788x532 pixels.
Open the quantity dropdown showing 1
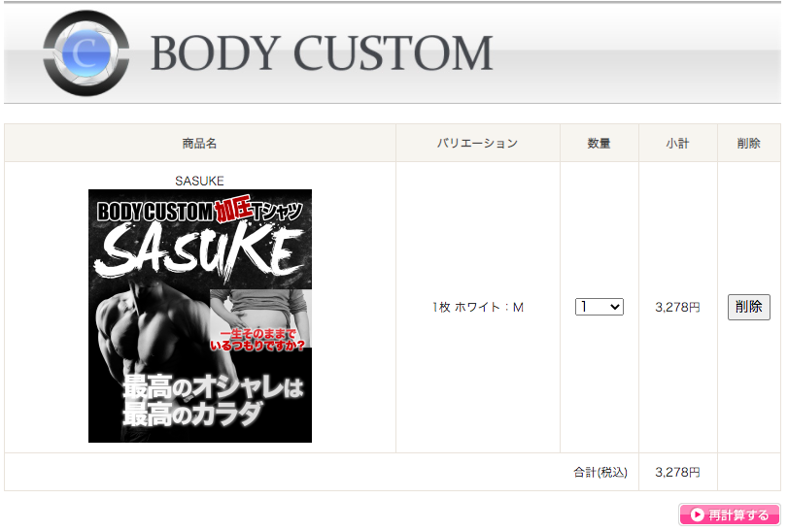coord(600,307)
